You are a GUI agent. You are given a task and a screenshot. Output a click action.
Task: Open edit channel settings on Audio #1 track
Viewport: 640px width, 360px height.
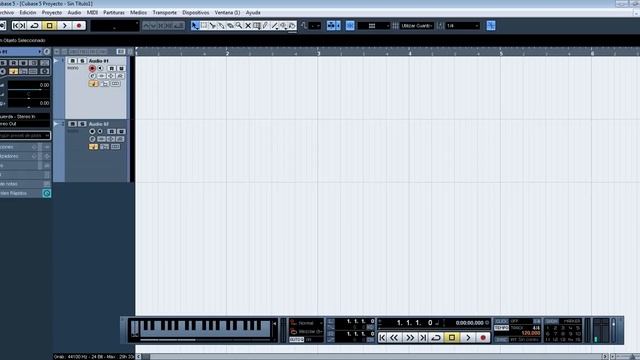[92, 76]
